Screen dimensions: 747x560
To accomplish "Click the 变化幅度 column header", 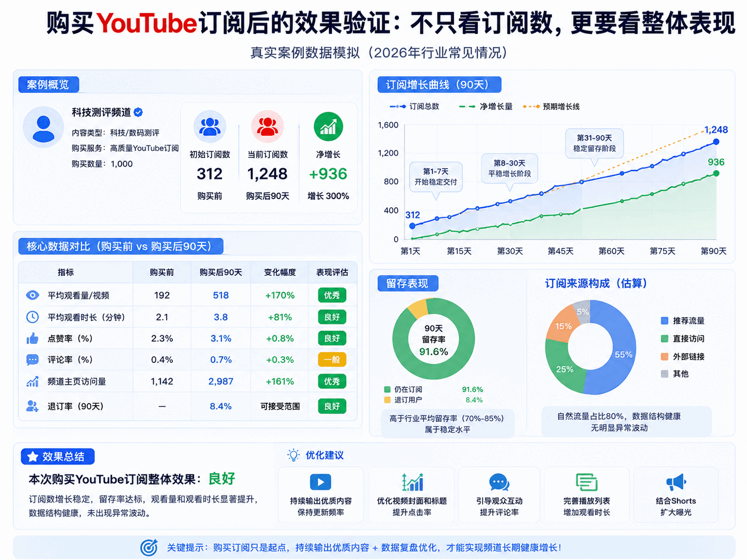I will [280, 272].
